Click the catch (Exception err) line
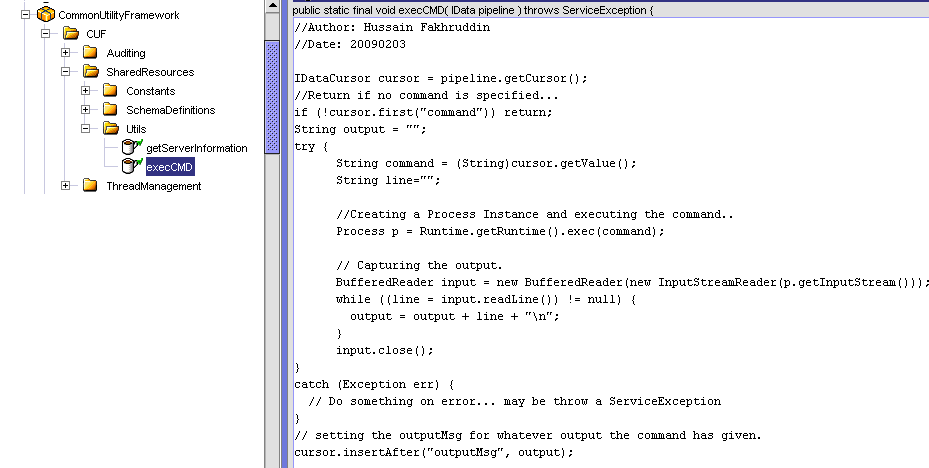929x468 pixels. (374, 384)
